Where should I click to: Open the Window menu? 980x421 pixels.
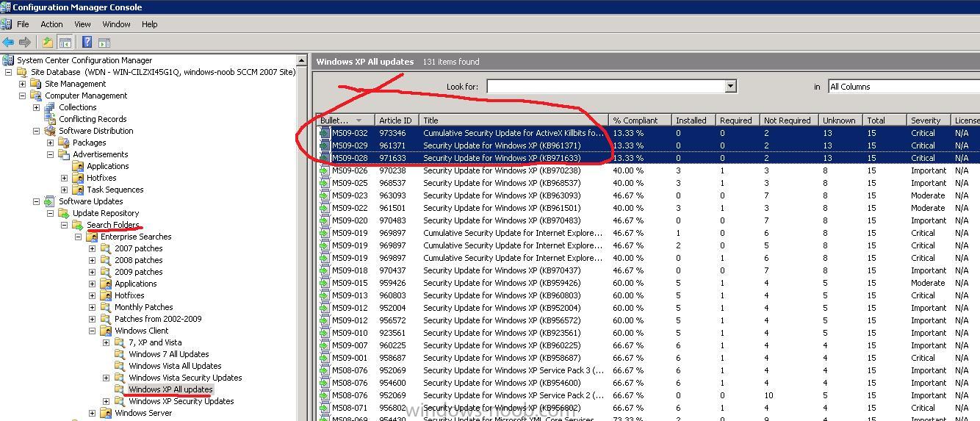click(116, 24)
